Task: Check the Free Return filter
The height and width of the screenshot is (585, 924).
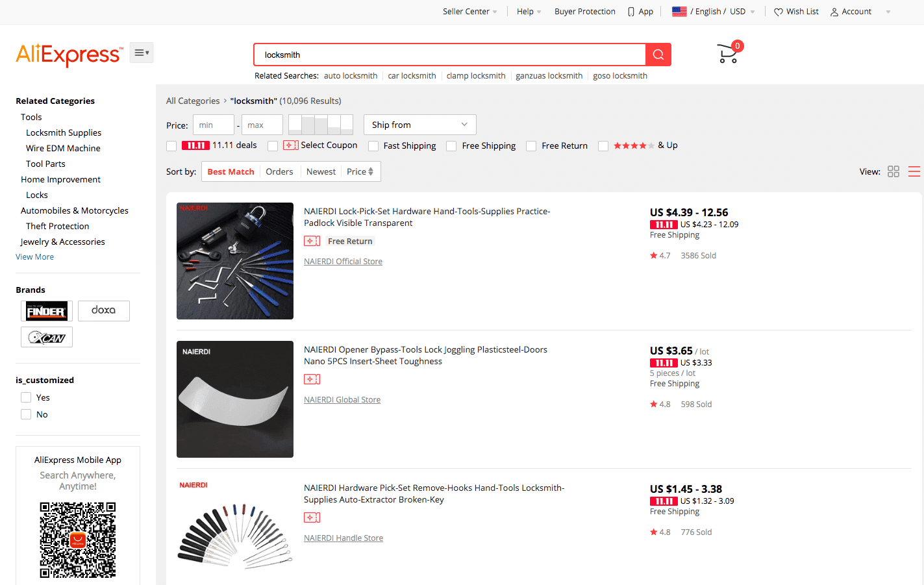Action: pyautogui.click(x=531, y=146)
